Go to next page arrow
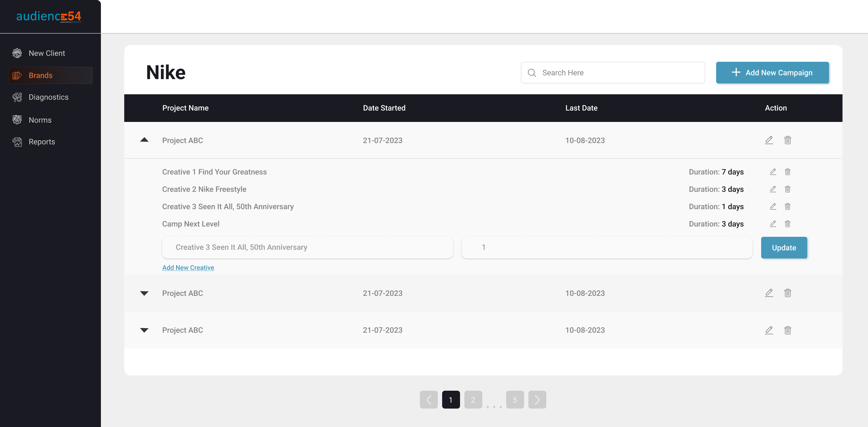The image size is (868, 427). (x=537, y=400)
